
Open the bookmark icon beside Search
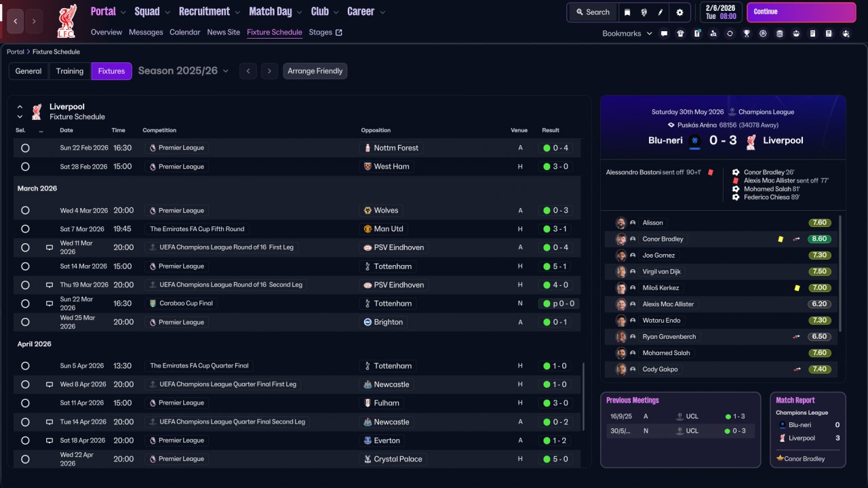pyautogui.click(x=627, y=12)
